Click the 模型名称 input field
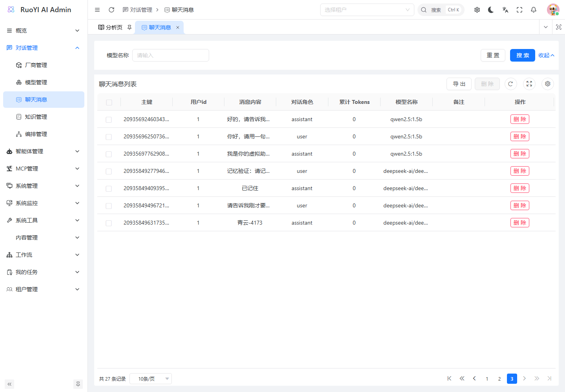This screenshot has width=565, height=392. 171,55
